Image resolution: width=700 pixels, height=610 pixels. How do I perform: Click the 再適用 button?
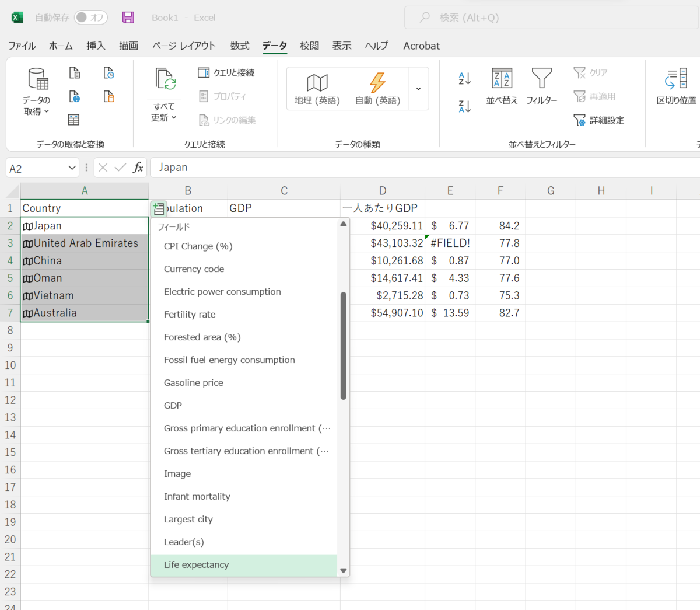pos(595,96)
